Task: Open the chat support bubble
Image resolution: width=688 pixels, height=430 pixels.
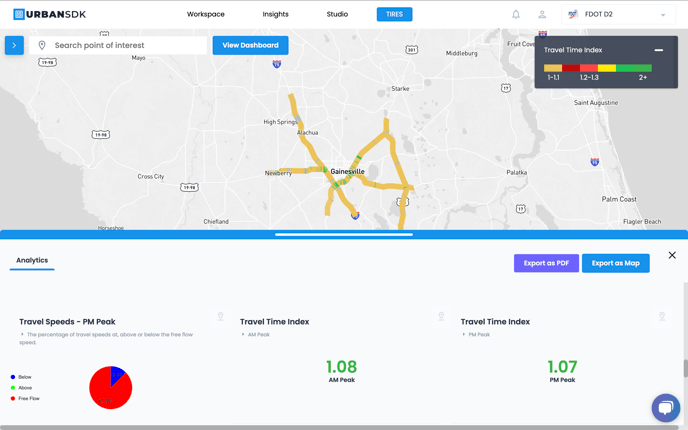Action: [666, 408]
